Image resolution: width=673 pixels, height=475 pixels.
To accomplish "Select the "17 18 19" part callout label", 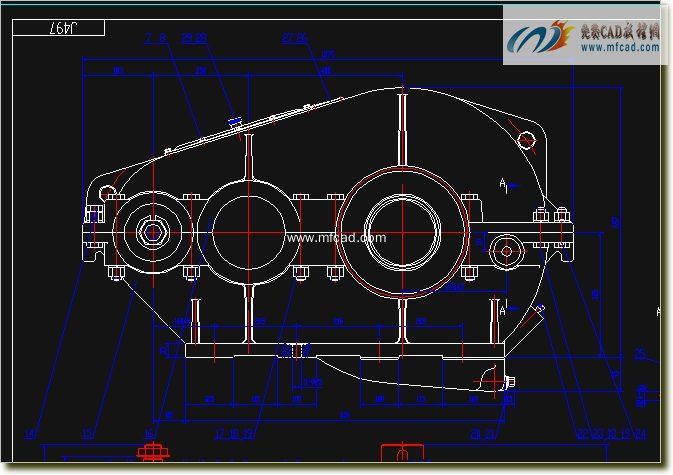I will click(x=234, y=434).
